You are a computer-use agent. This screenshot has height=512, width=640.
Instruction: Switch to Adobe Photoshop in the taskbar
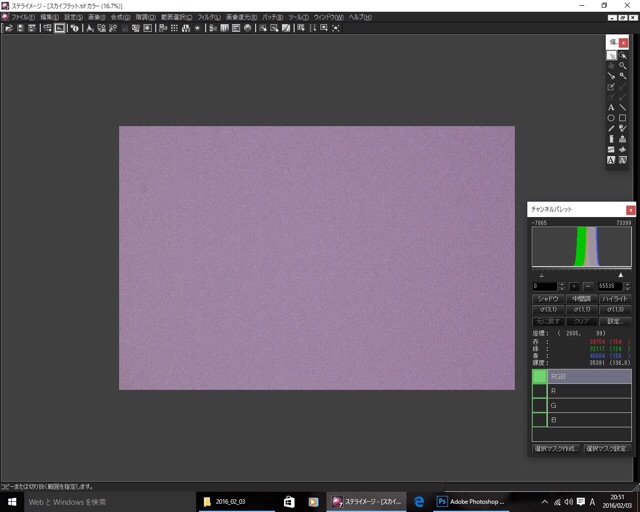coord(471,502)
